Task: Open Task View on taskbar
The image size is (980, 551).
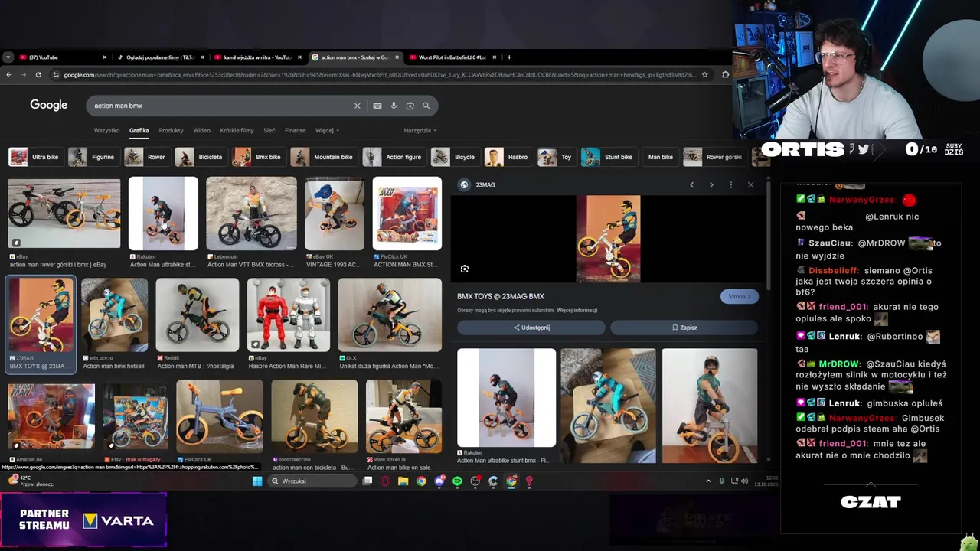Action: 367,481
